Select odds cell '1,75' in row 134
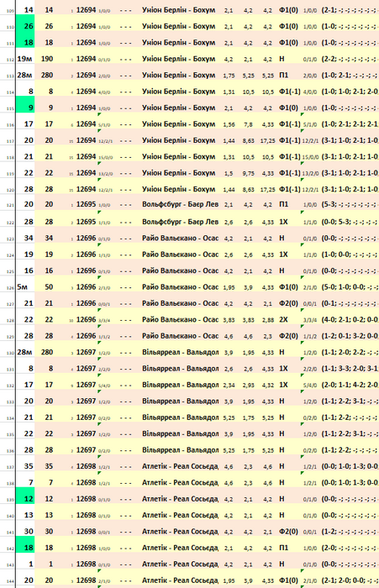This screenshot has width=379, height=588. [x=248, y=418]
